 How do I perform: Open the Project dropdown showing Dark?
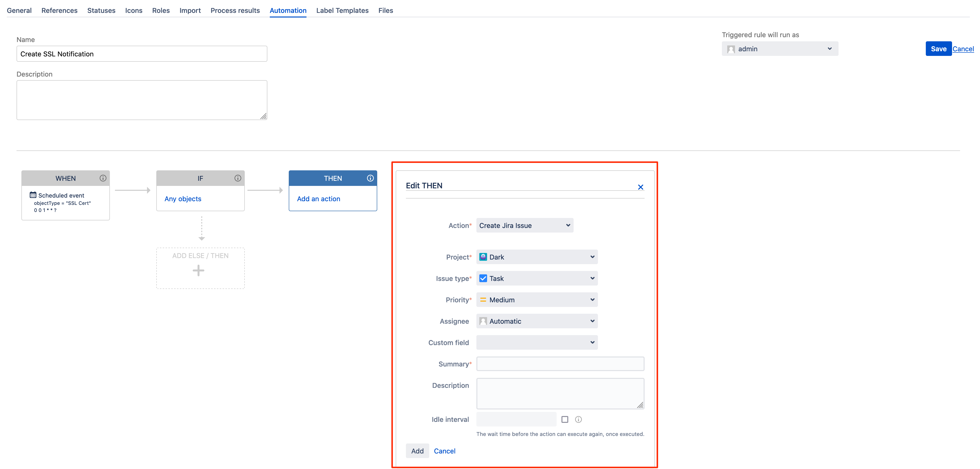tap(536, 257)
